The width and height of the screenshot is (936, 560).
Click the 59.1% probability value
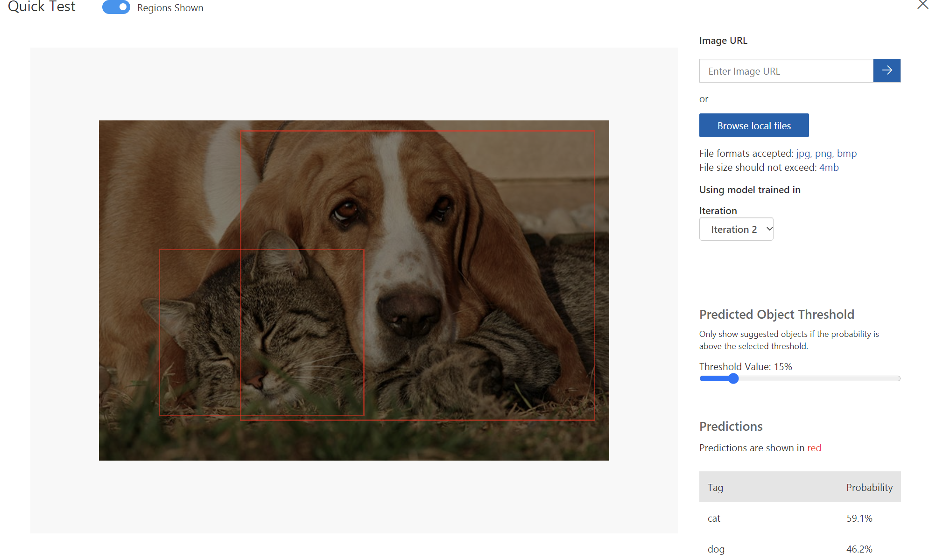pos(859,518)
